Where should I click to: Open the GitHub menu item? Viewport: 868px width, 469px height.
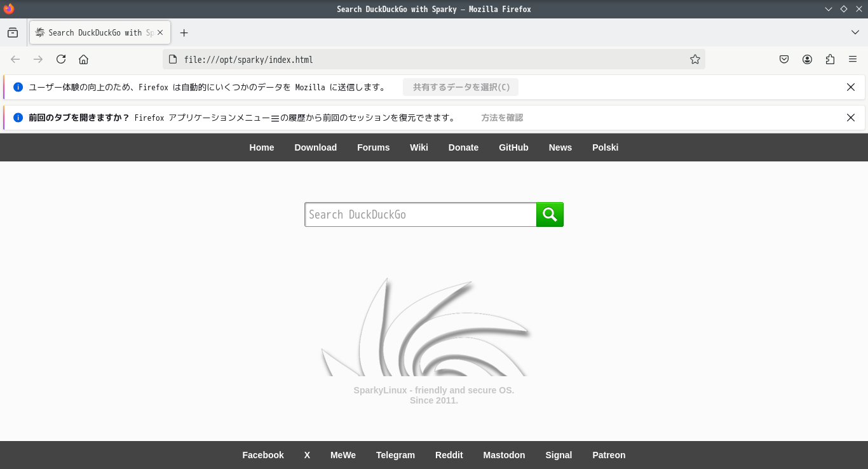[x=513, y=147]
